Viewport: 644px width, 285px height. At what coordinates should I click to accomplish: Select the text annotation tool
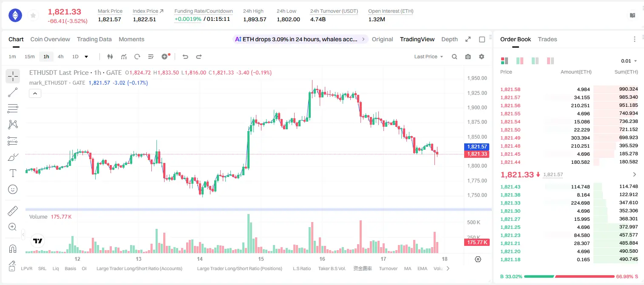(13, 173)
